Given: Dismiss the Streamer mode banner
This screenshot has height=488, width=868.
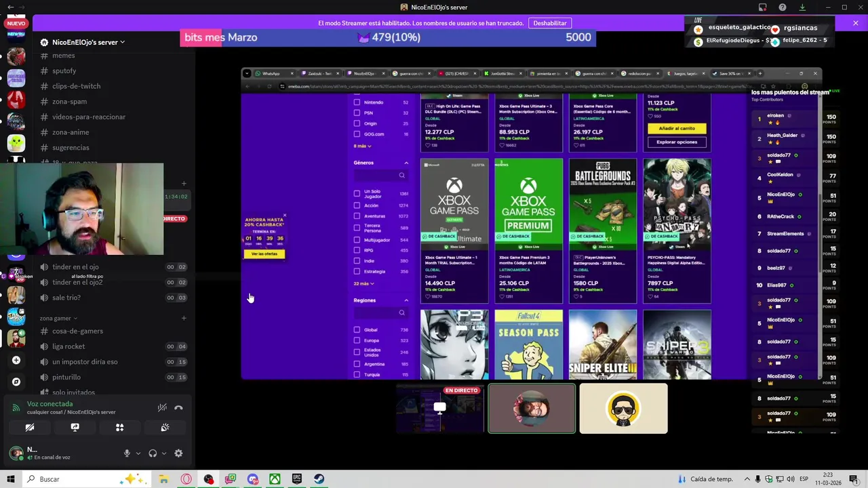Looking at the screenshot, I should (856, 23).
